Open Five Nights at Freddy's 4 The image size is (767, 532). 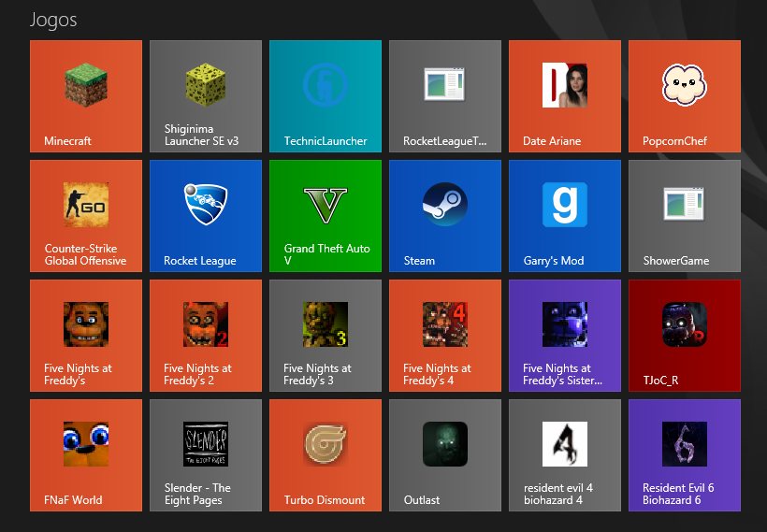tap(445, 336)
